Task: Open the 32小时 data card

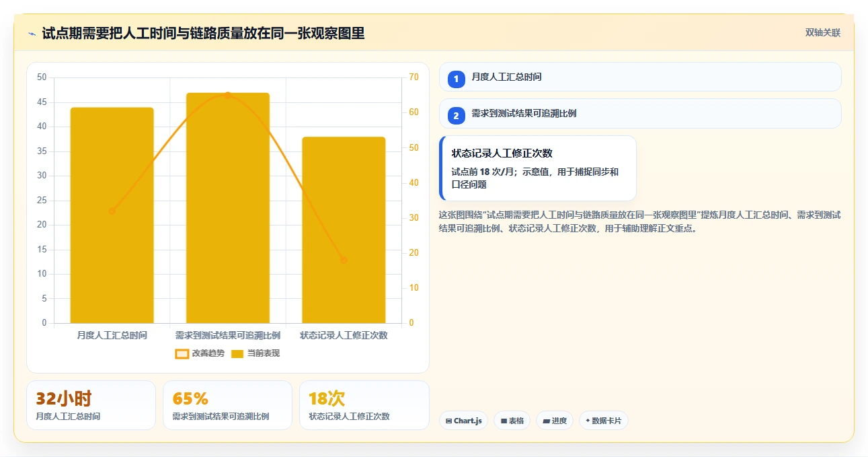Action: tap(91, 405)
